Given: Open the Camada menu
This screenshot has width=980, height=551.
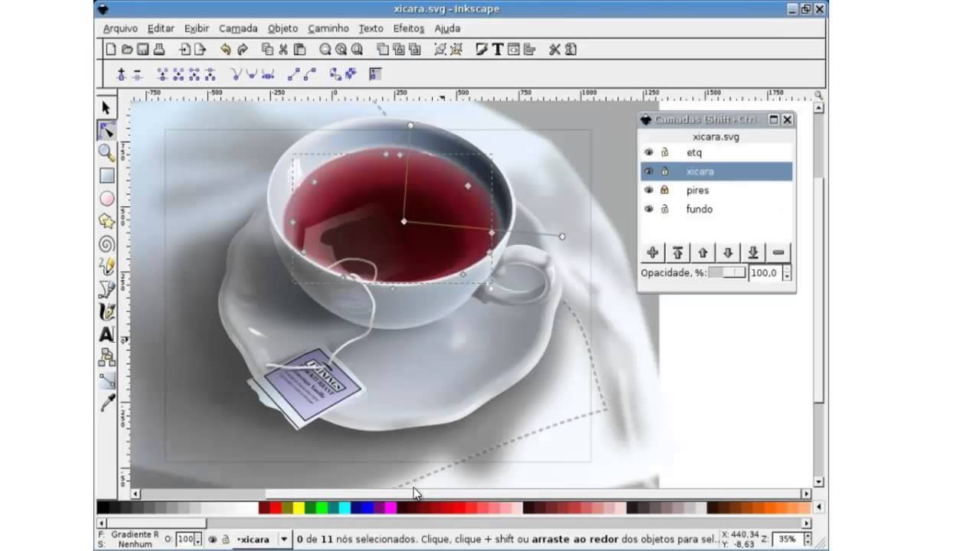Looking at the screenshot, I should (238, 28).
